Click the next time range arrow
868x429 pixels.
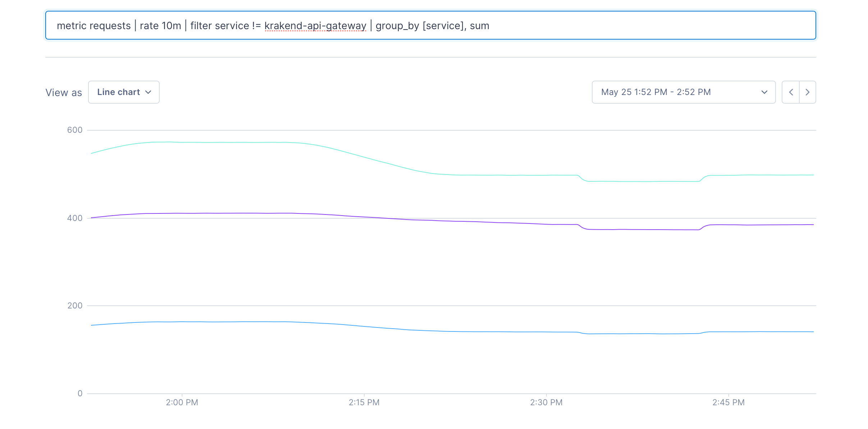tap(808, 92)
